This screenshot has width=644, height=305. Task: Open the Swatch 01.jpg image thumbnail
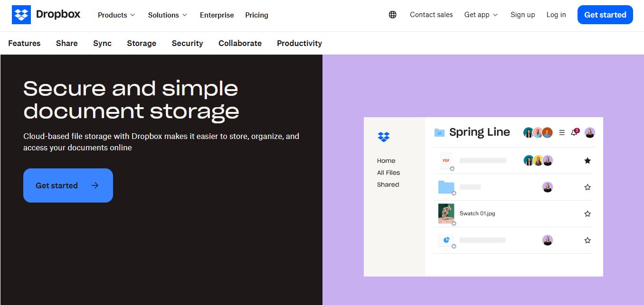(x=446, y=213)
